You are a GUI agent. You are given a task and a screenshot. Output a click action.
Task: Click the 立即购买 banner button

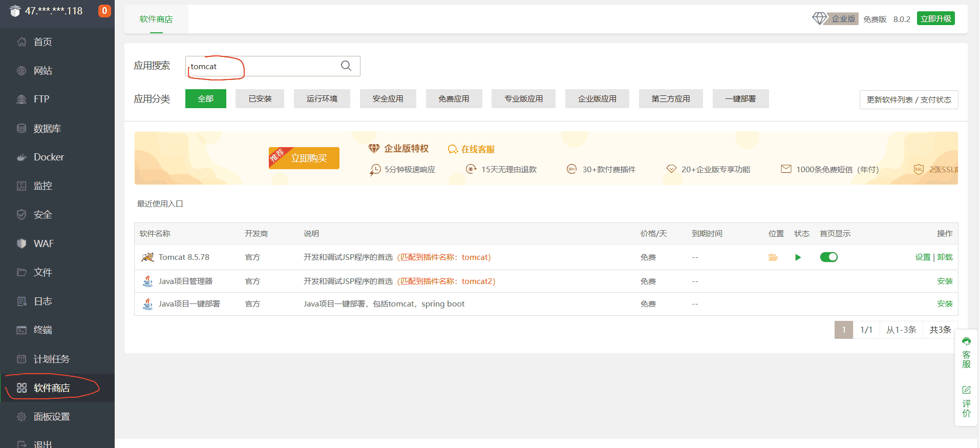[304, 158]
